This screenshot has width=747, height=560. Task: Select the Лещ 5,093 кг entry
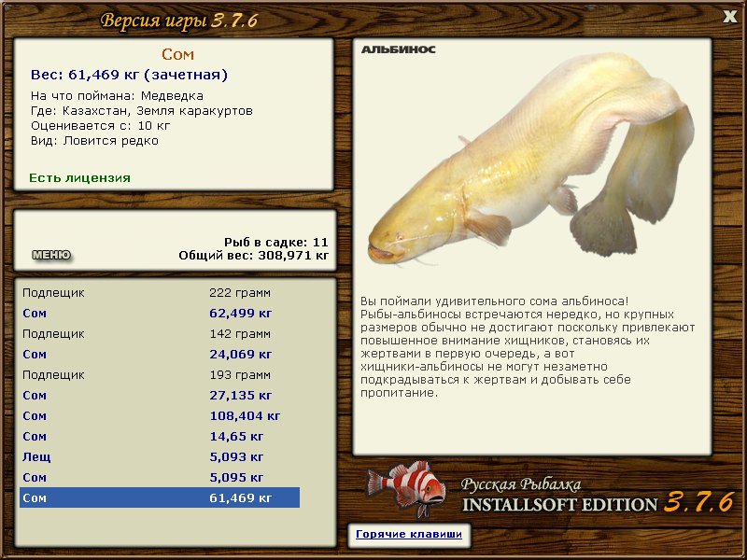click(x=159, y=456)
